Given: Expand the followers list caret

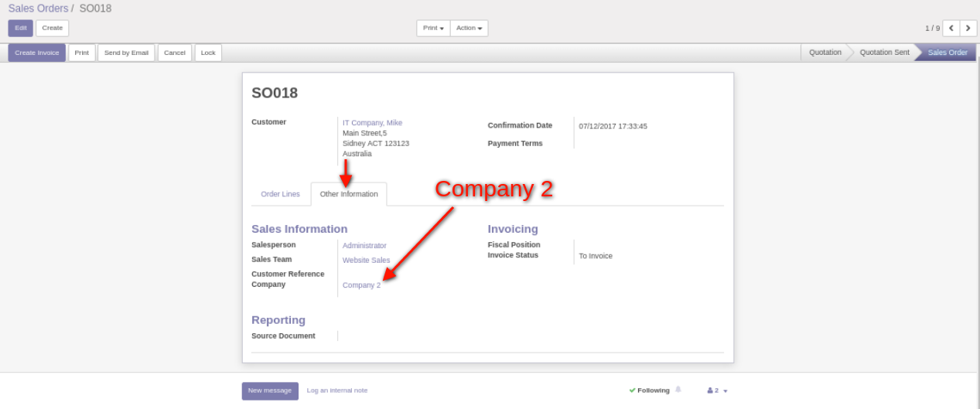Looking at the screenshot, I should 726,391.
